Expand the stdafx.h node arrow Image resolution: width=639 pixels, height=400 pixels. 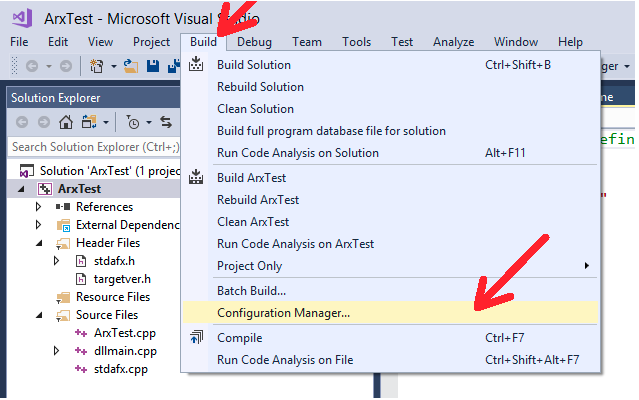click(x=57, y=261)
